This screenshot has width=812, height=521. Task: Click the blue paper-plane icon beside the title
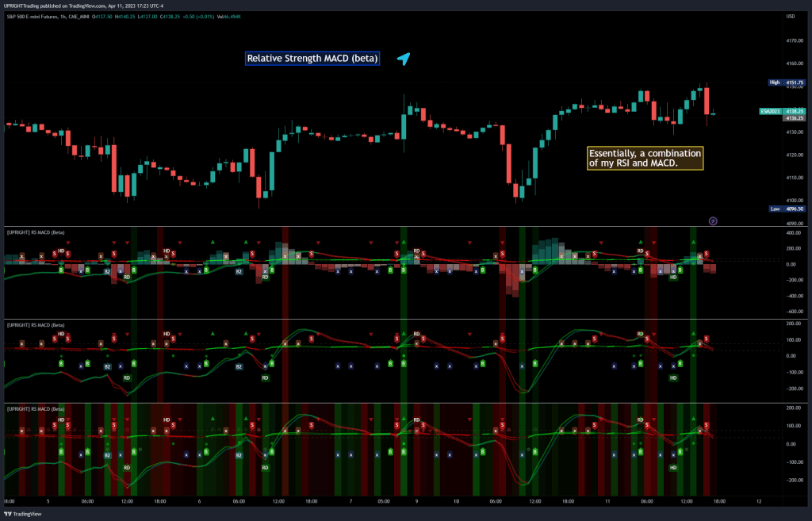point(404,58)
